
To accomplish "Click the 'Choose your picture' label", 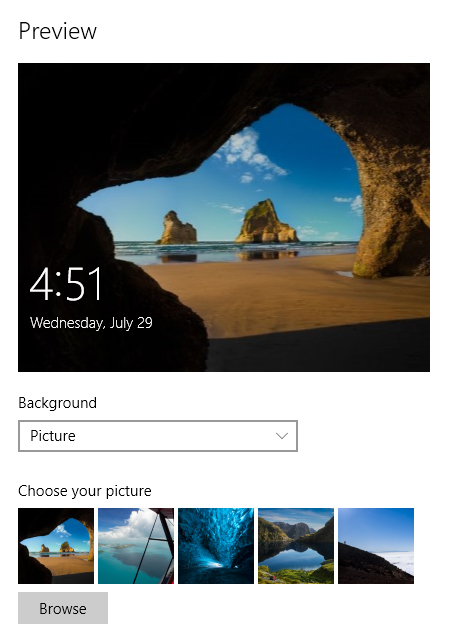I will pos(85,491).
